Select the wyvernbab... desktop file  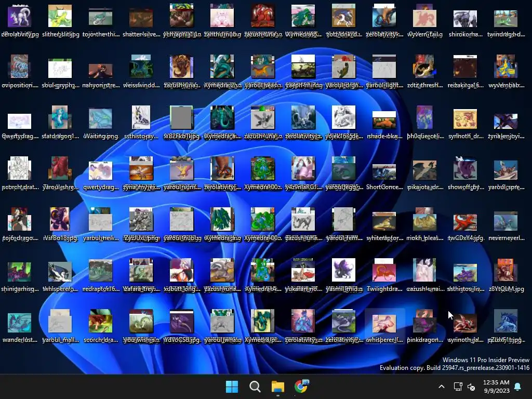tap(506, 72)
